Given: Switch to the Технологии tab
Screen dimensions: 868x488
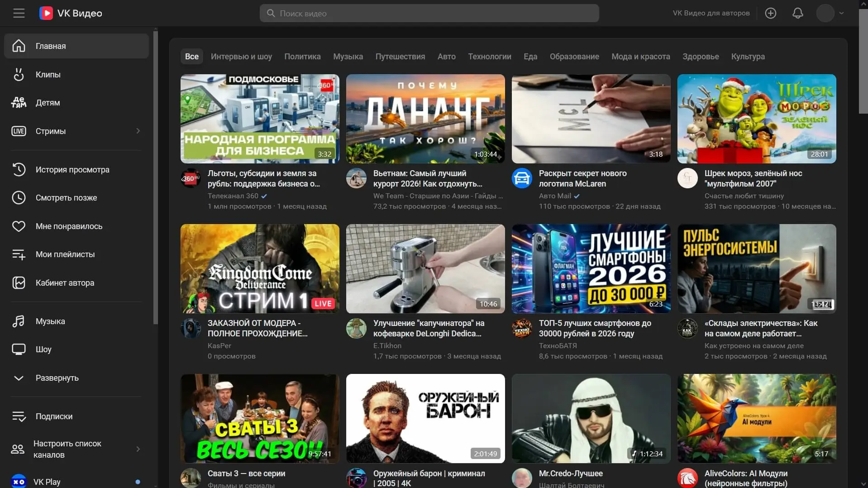Looking at the screenshot, I should [489, 57].
